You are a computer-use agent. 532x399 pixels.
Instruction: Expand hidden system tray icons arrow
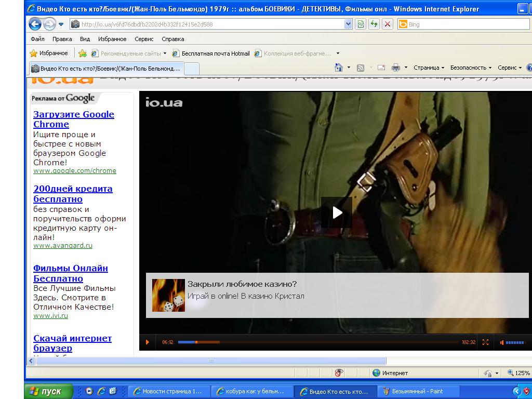tap(516, 391)
